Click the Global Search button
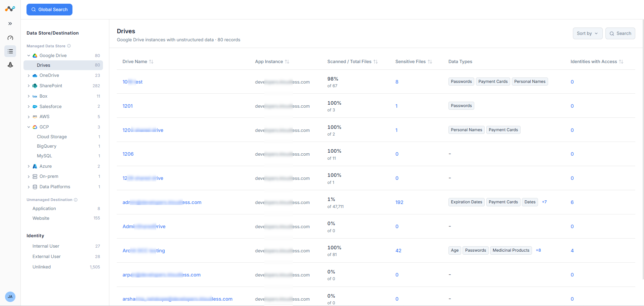This screenshot has height=306, width=644. pyautogui.click(x=49, y=9)
